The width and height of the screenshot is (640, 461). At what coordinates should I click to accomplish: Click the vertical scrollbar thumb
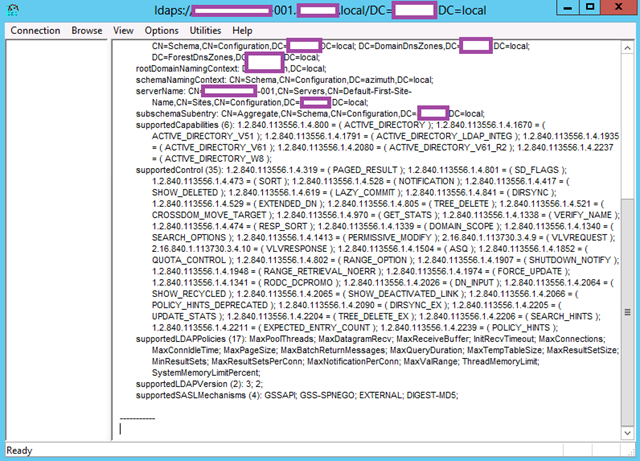tap(627, 312)
